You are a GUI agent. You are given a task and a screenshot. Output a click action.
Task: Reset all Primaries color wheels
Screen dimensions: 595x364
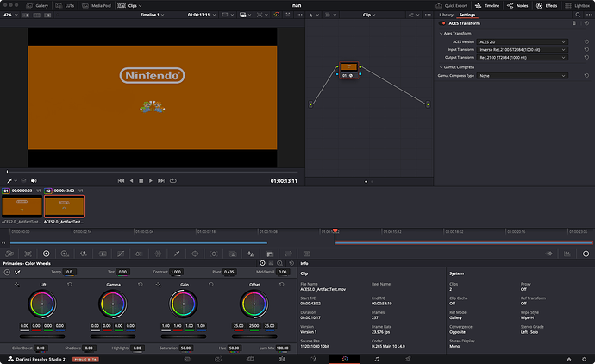[291, 263]
